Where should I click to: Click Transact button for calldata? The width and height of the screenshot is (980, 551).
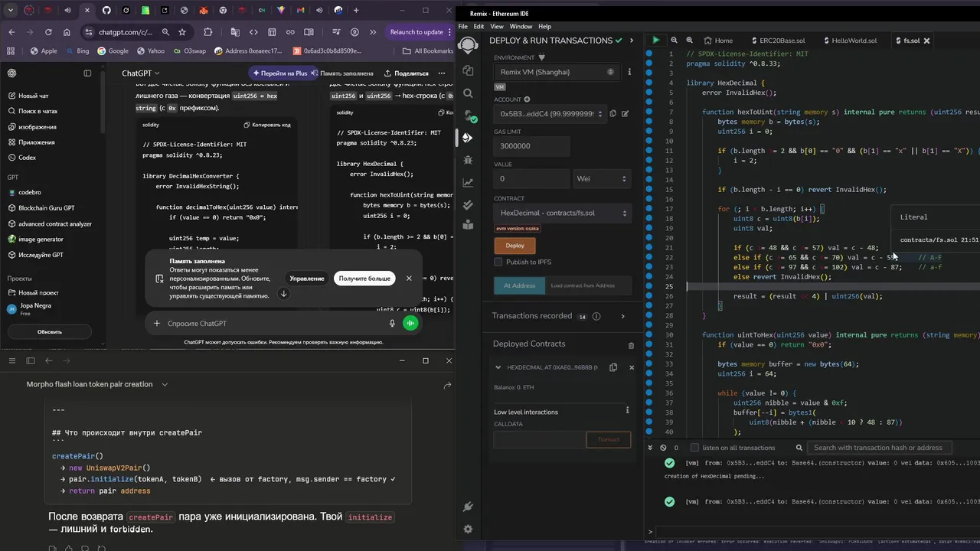tap(608, 439)
